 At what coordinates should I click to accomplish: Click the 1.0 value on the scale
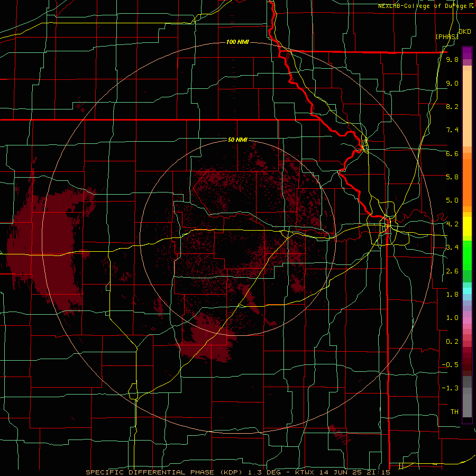[452, 318]
